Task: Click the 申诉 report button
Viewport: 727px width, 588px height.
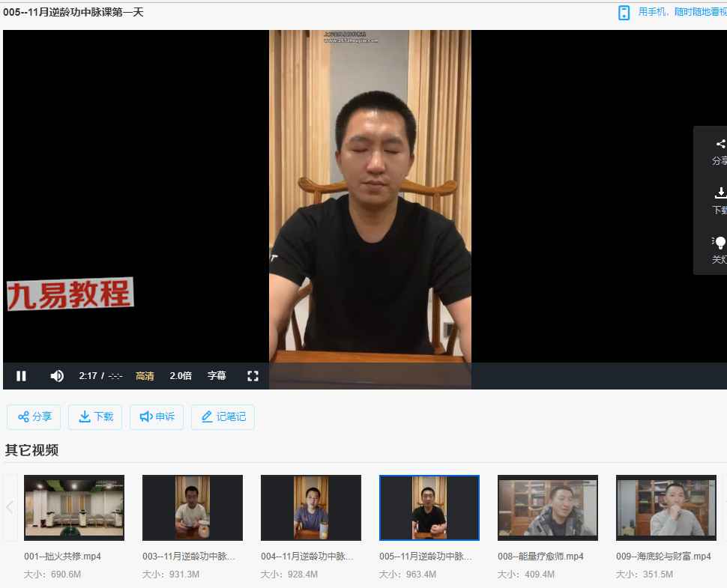Action: (x=157, y=417)
